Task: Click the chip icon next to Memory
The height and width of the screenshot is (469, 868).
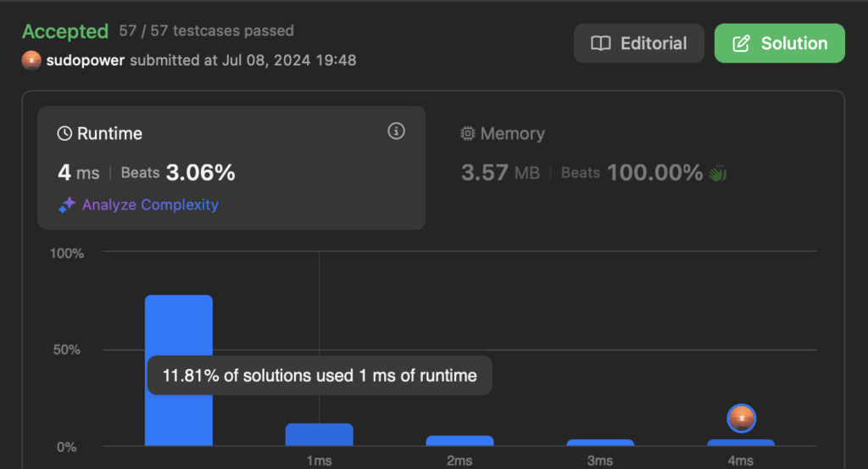Action: click(x=468, y=133)
